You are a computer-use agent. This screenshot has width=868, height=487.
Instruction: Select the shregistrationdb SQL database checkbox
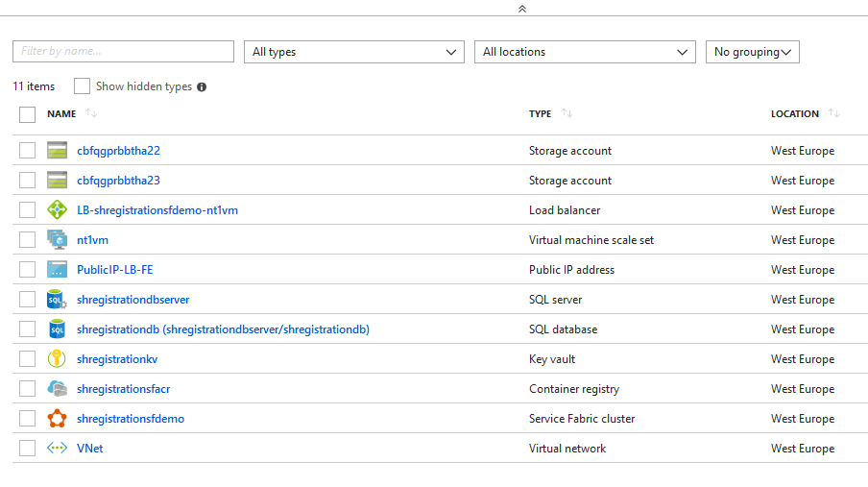coord(27,329)
